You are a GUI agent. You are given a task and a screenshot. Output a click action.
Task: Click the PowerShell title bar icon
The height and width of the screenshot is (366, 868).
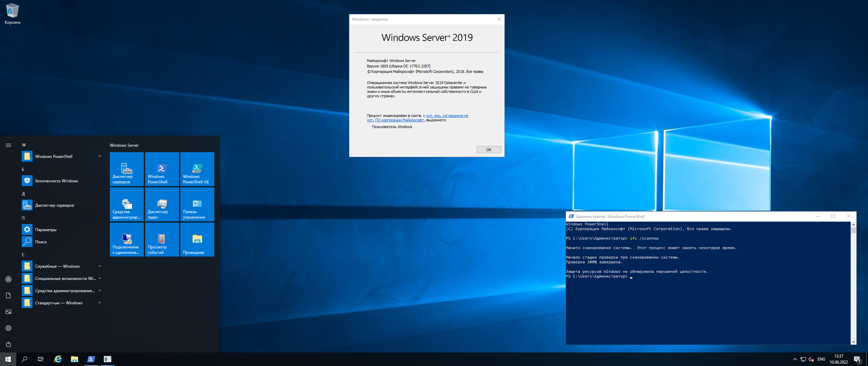coord(571,216)
